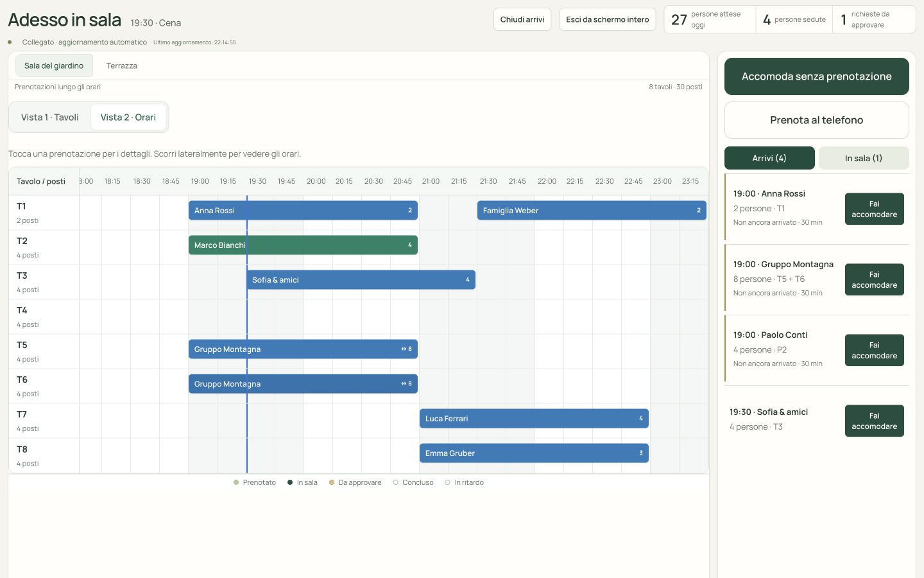This screenshot has height=578, width=924.
Task: Select the Vista 1 · Tavoli view
Action: tap(50, 118)
